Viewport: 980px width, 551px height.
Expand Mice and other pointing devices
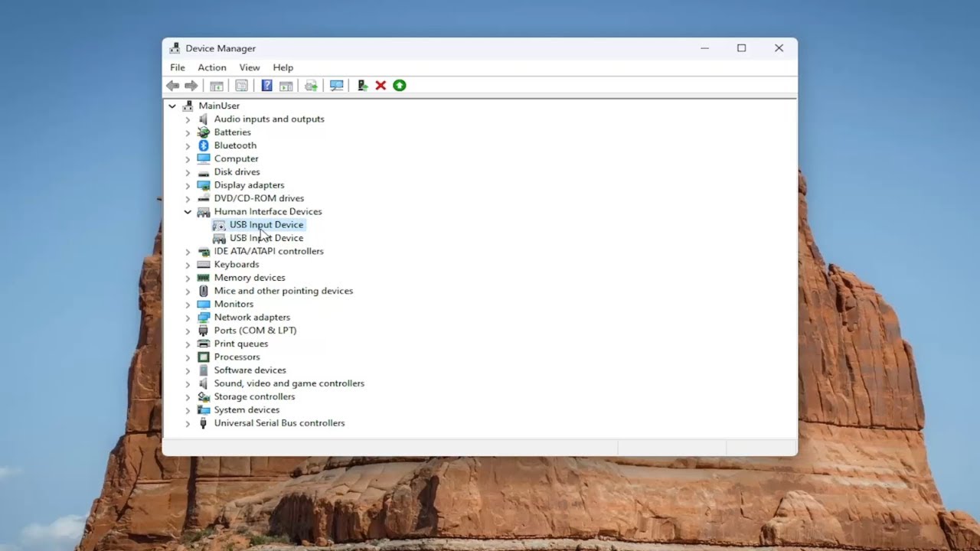point(188,291)
